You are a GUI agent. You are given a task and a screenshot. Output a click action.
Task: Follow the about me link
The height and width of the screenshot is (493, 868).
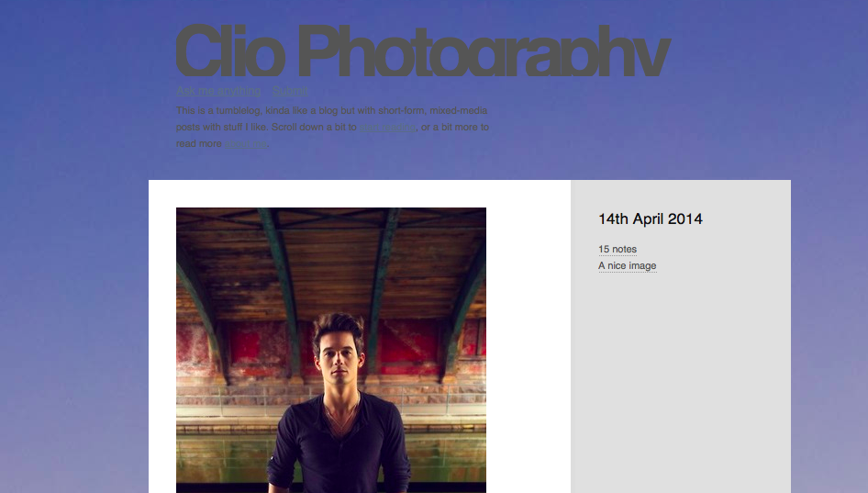245,144
